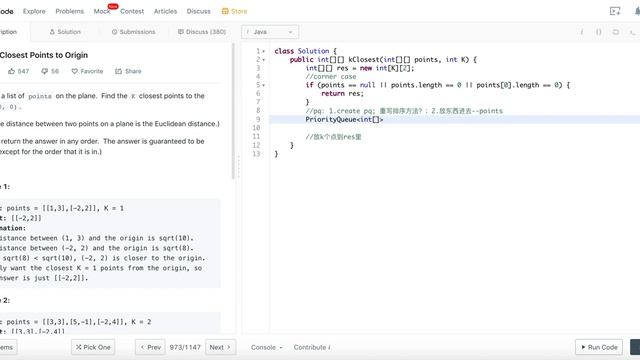Switch to the Discuss (380) tab
Image resolution: width=640 pixels, height=360 pixels.
202,32
